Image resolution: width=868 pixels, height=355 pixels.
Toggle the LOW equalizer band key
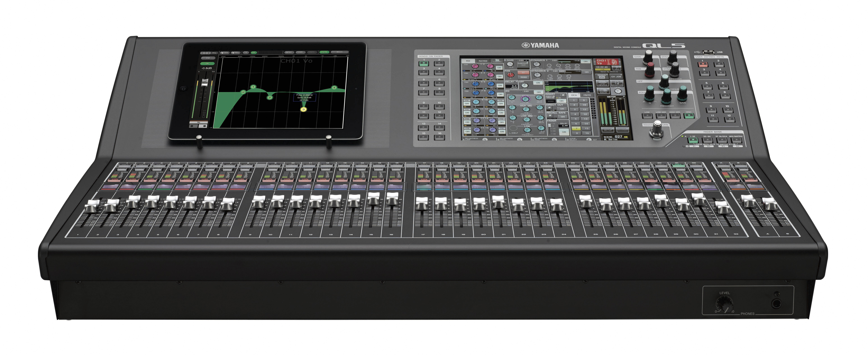pos(647,116)
